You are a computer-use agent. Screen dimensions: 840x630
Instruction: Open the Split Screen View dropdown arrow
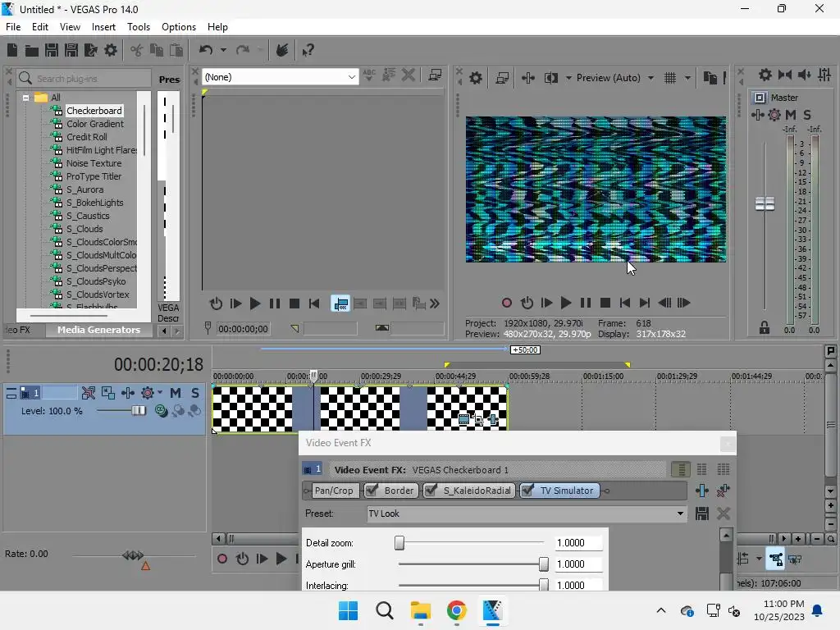pyautogui.click(x=568, y=78)
